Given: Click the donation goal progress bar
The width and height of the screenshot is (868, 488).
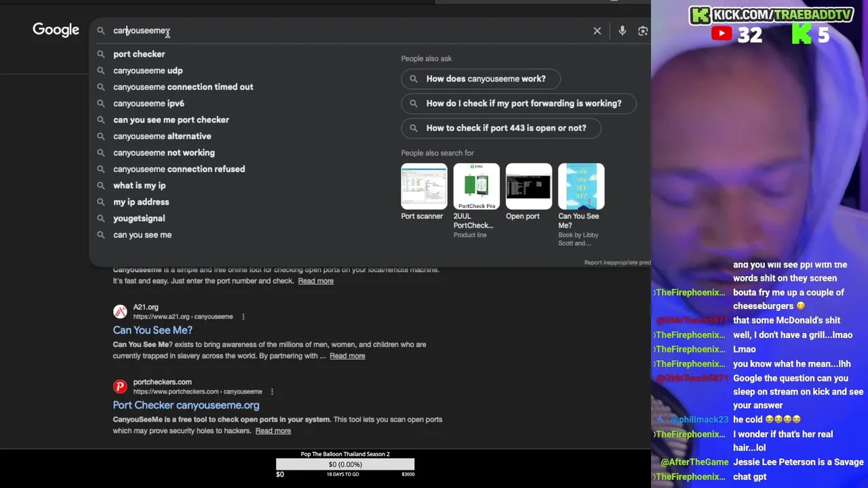Looking at the screenshot, I should click(x=345, y=464).
